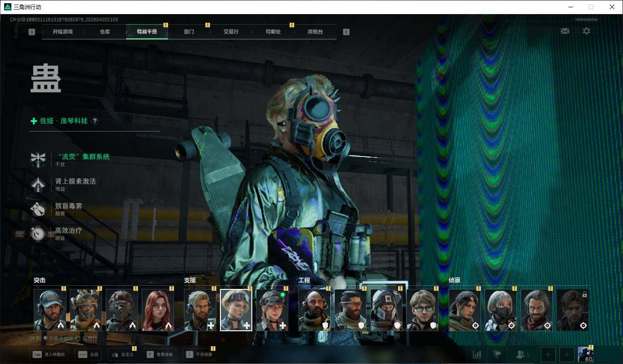This screenshot has width=623, height=364.
Task: Go to the 改枪台 tab
Action: click(x=315, y=32)
